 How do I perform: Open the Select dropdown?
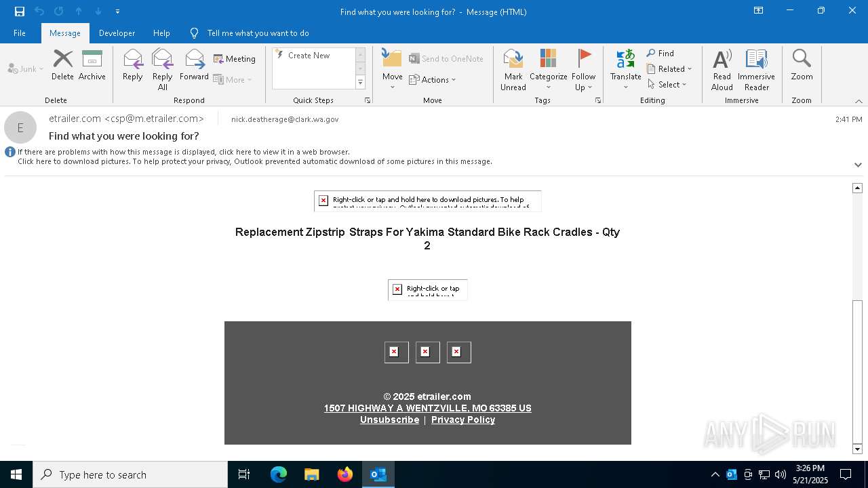(x=667, y=85)
